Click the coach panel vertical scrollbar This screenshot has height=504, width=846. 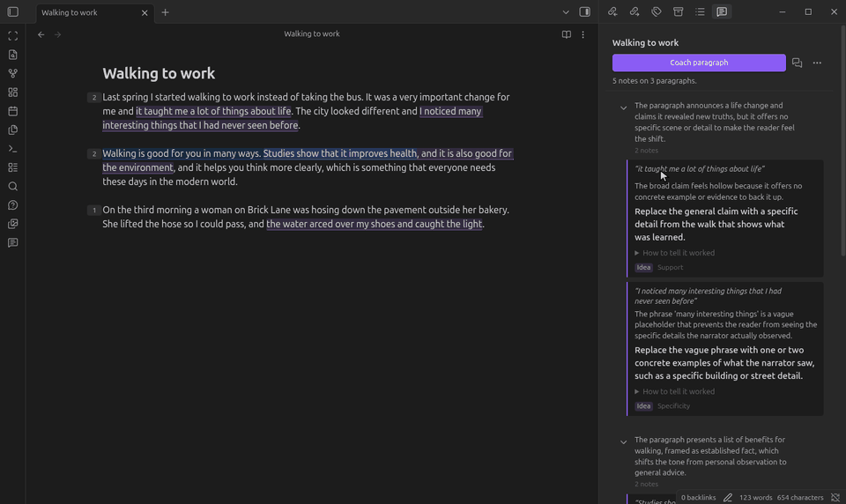tap(842, 140)
